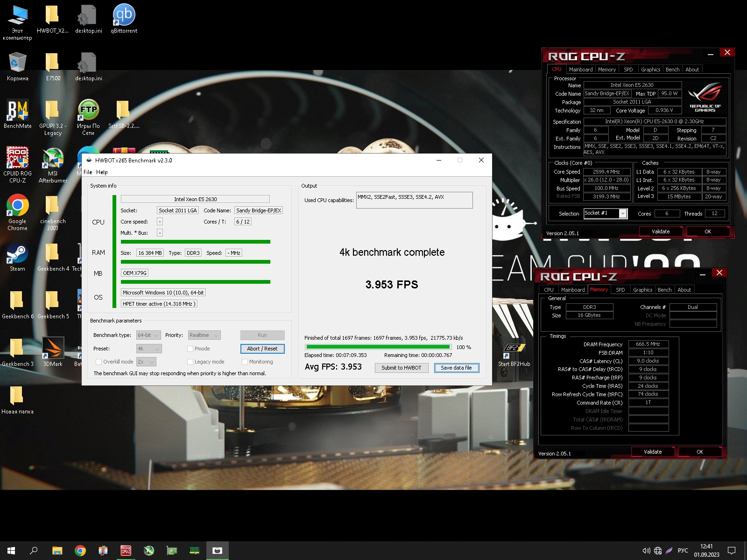
Task: Launch CPUID ROG CPU-Z shortcut
Action: pyautogui.click(x=18, y=165)
